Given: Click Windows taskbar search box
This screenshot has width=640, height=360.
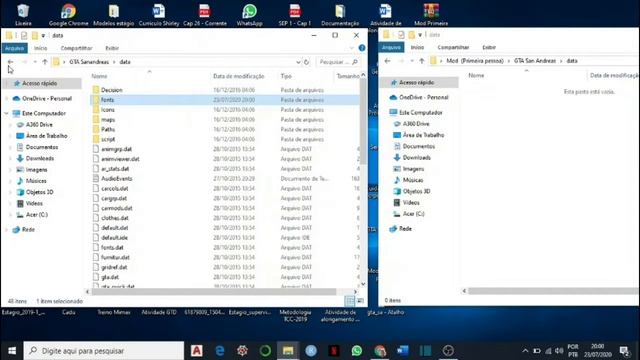Looking at the screenshot, I should [104, 351].
